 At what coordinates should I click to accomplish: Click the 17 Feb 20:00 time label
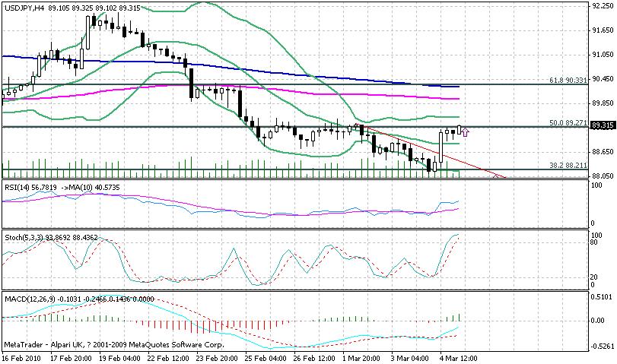pyautogui.click(x=72, y=359)
